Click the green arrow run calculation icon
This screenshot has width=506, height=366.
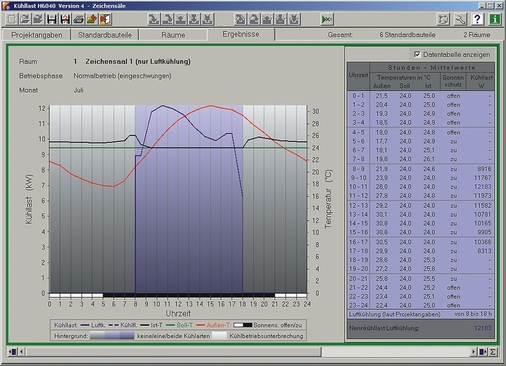click(x=327, y=19)
